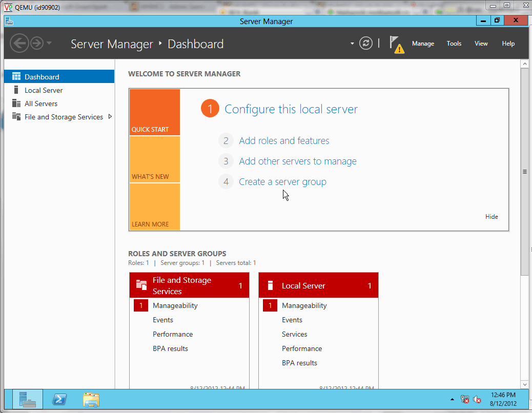
Task: Open Events under File and Storage Services
Action: pos(163,320)
